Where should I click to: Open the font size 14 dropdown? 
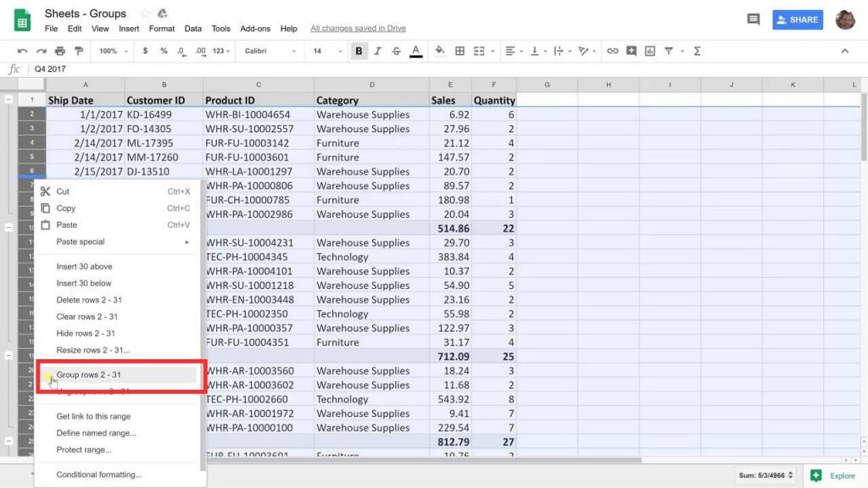[x=325, y=52]
